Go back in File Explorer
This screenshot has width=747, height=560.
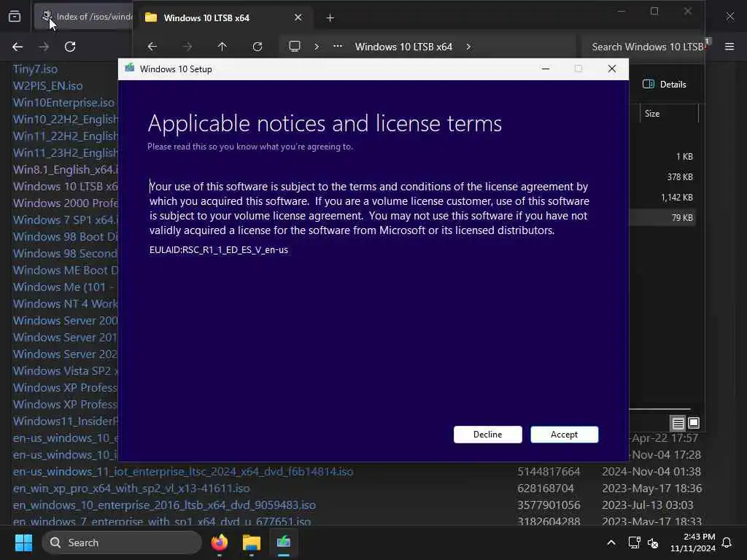152,47
